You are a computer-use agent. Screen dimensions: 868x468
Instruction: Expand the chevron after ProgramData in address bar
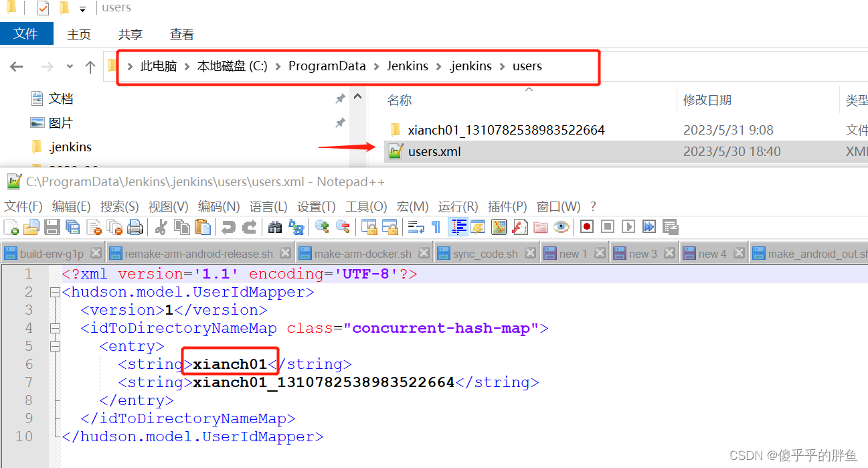point(376,66)
